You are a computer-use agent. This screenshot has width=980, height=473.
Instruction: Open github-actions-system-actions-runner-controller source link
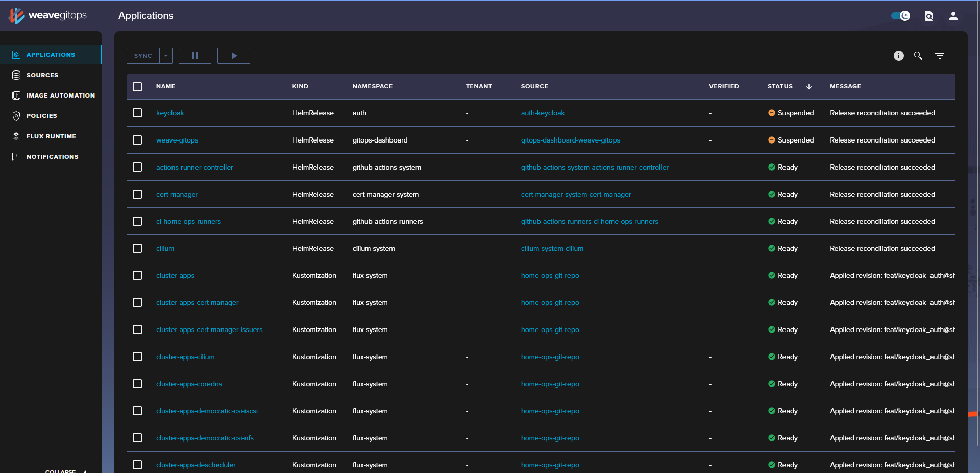point(595,167)
